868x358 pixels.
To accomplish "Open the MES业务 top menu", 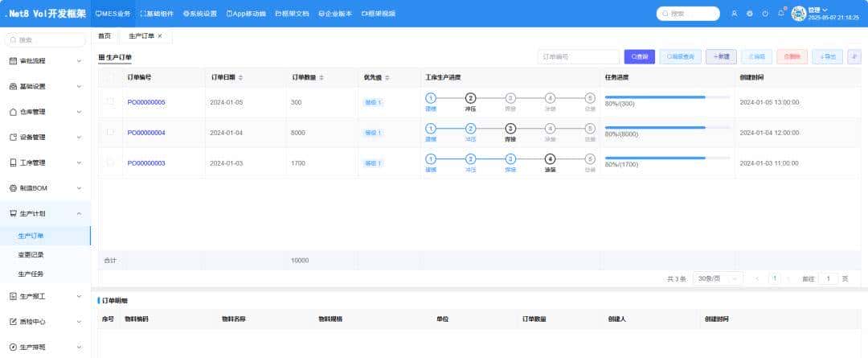I will tap(113, 14).
